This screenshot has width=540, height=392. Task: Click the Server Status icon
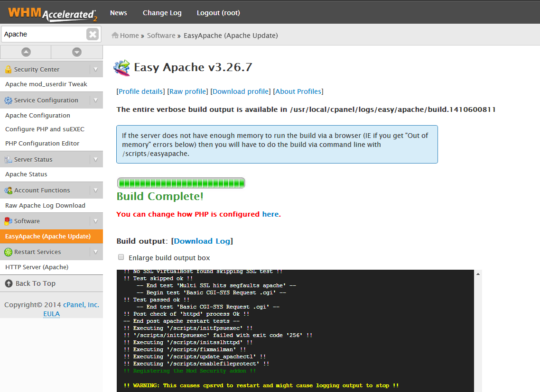[x=8, y=159]
